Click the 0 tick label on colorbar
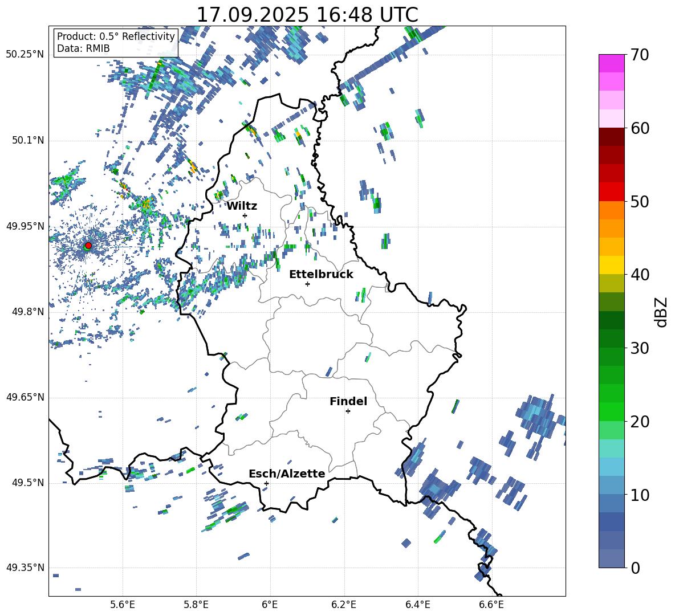 coord(635,568)
